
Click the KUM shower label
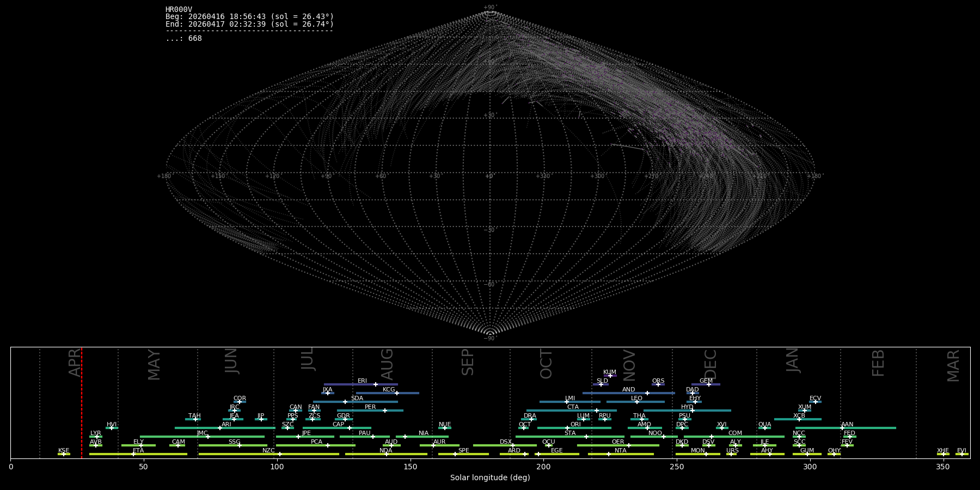click(x=610, y=372)
